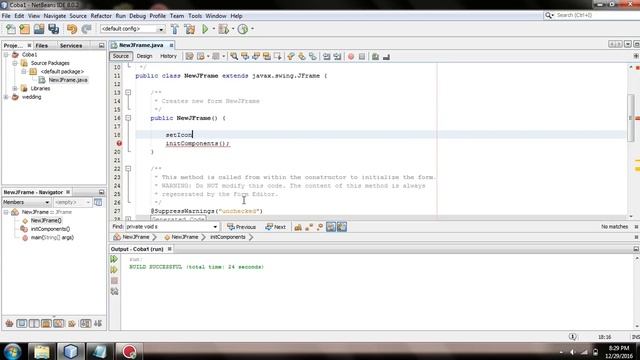Open Windows Start menu orb

[12, 351]
